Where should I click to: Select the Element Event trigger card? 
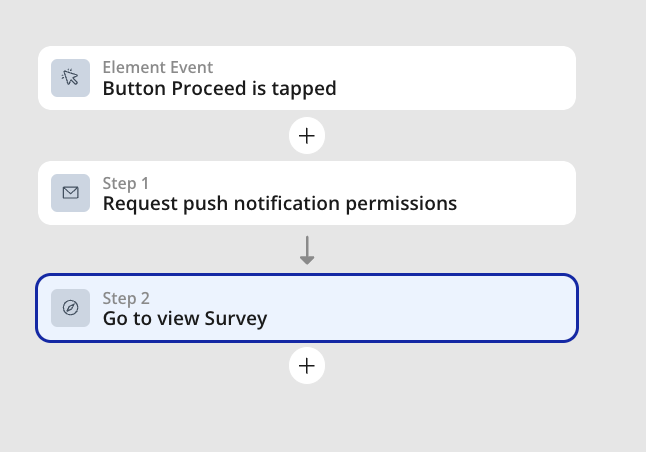tap(307, 78)
